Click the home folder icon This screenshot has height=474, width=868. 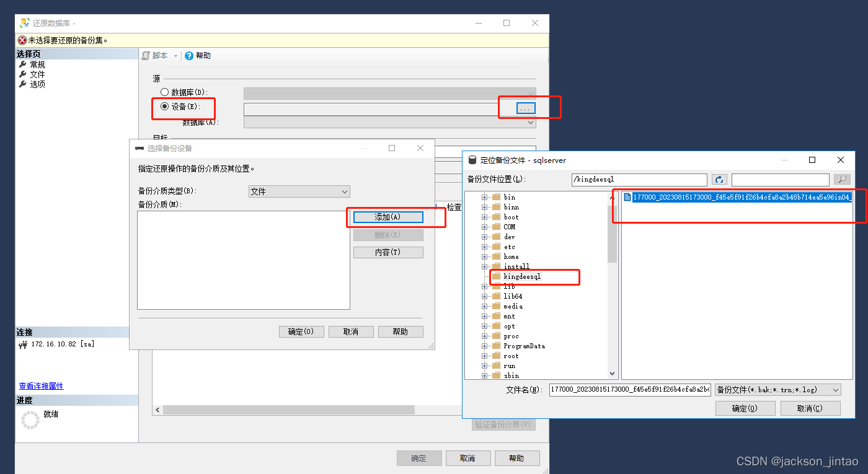(496, 257)
